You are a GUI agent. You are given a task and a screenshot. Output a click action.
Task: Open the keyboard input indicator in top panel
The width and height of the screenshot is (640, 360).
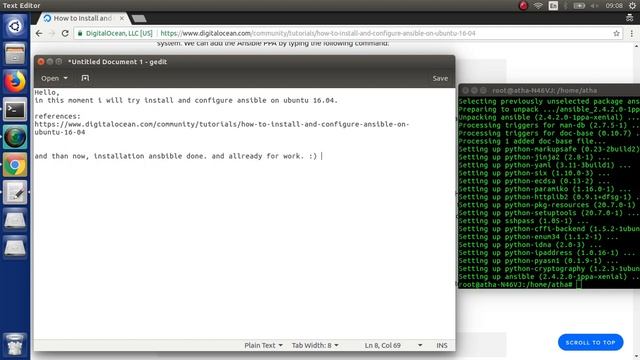pos(553,6)
